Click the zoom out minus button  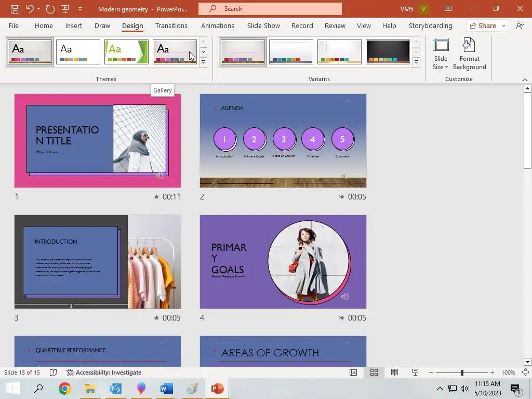tap(431, 373)
